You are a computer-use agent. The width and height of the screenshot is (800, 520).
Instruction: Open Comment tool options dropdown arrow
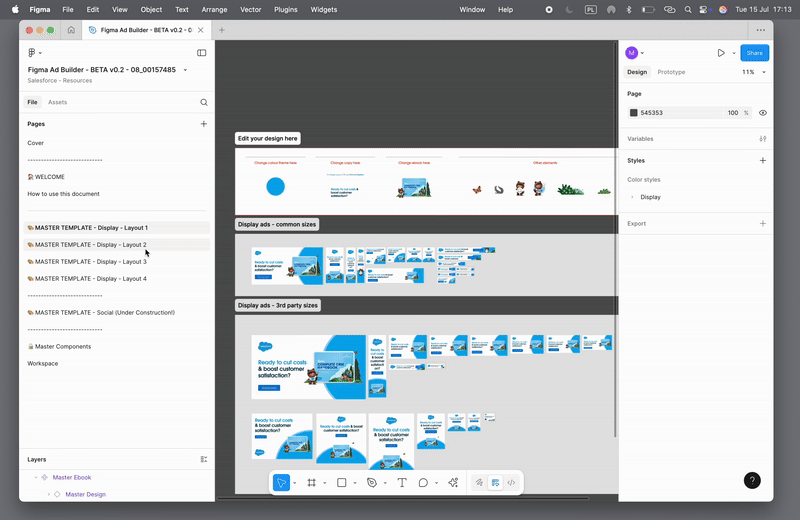point(436,483)
